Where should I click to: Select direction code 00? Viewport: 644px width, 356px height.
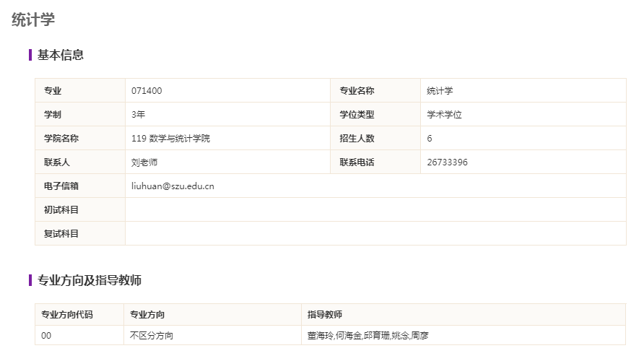tap(46, 336)
